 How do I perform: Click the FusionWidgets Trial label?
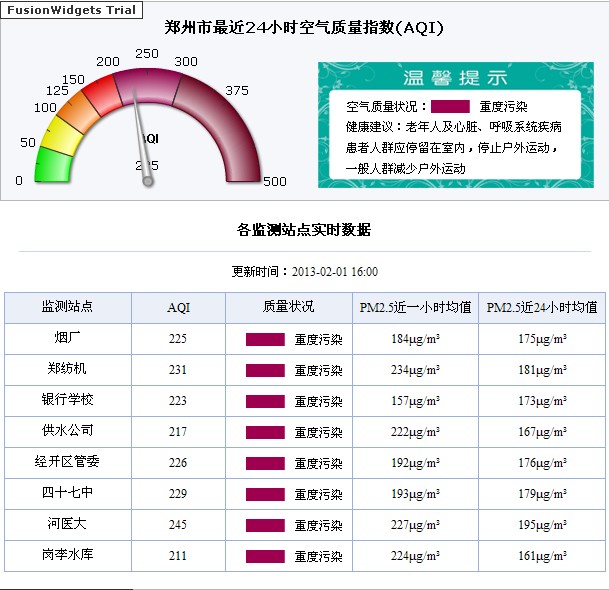click(x=71, y=10)
